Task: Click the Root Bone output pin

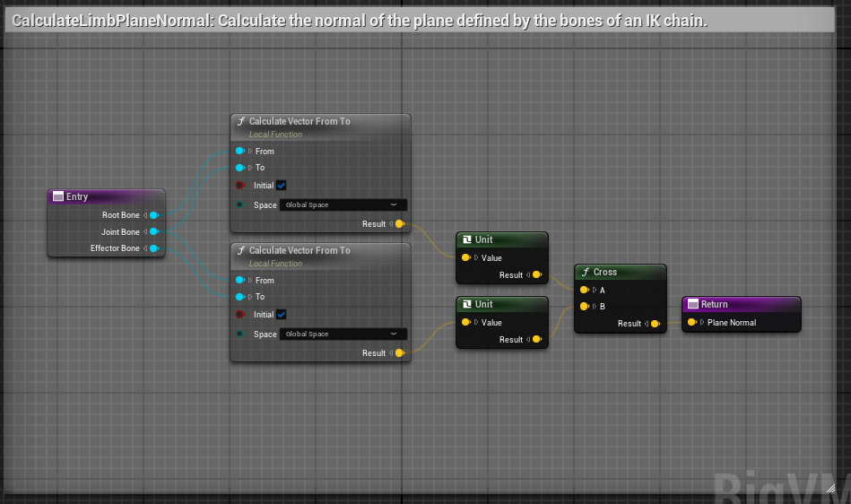Action: click(x=154, y=215)
